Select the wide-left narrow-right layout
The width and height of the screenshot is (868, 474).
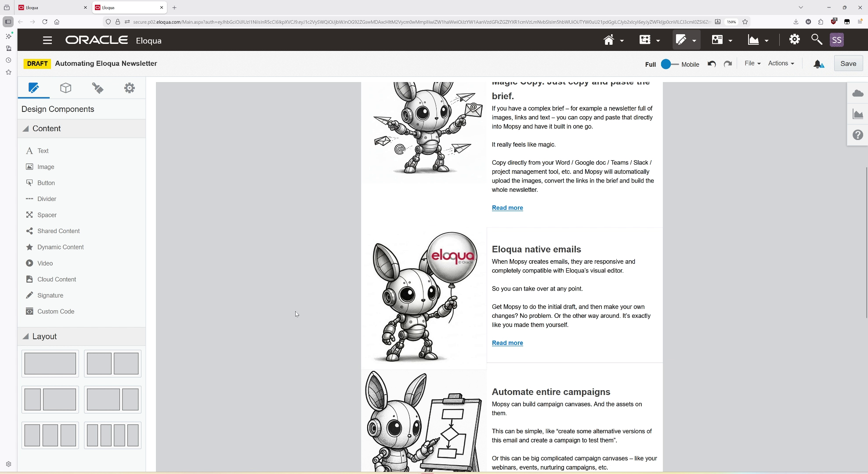pos(112,399)
